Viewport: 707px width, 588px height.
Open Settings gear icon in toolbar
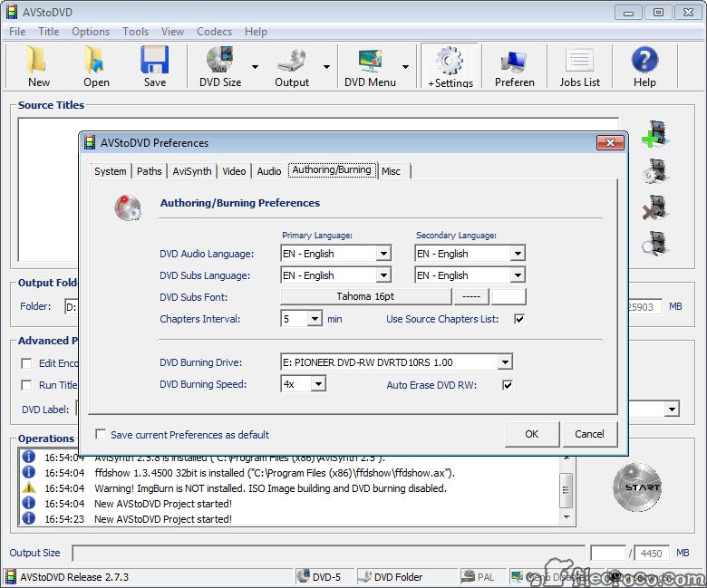point(450,61)
